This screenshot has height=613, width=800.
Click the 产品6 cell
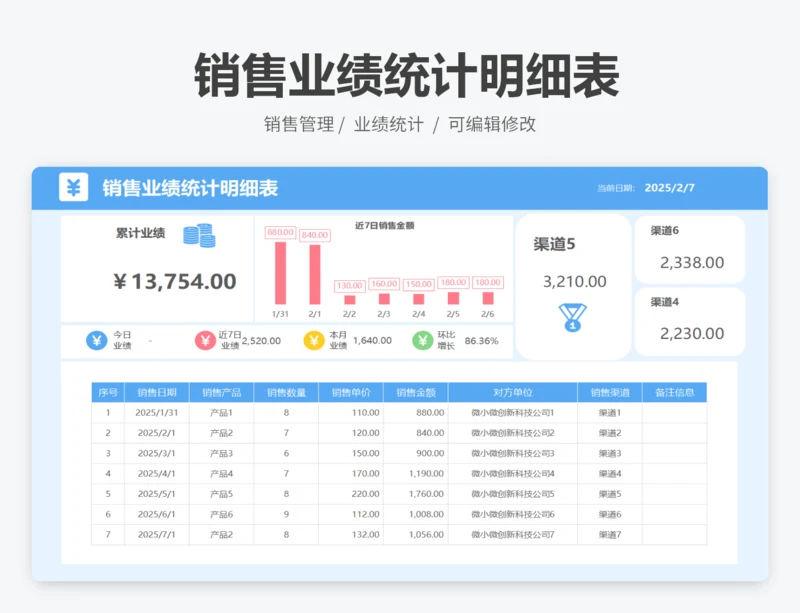(x=221, y=514)
